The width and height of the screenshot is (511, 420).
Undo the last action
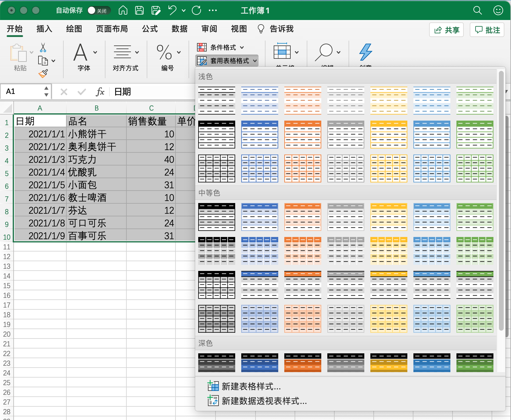coord(172,10)
